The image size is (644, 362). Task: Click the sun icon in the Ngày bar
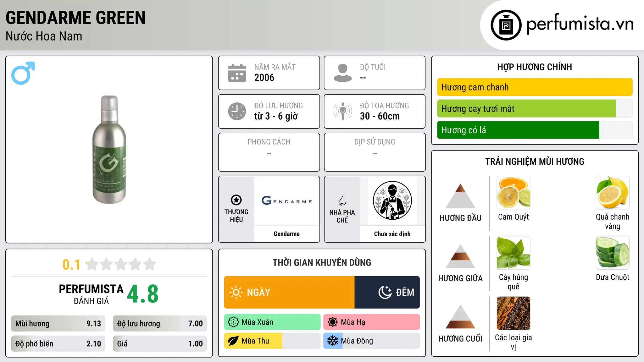(x=236, y=292)
